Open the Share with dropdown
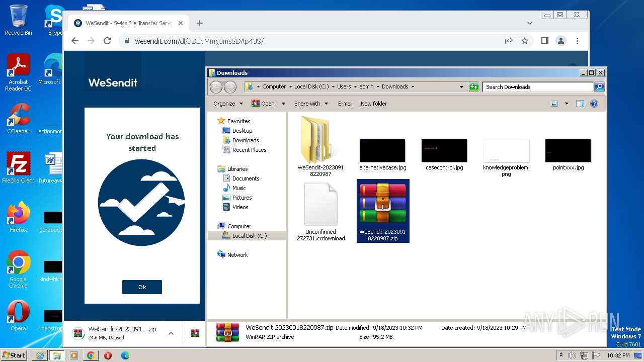644x362 pixels. [311, 104]
